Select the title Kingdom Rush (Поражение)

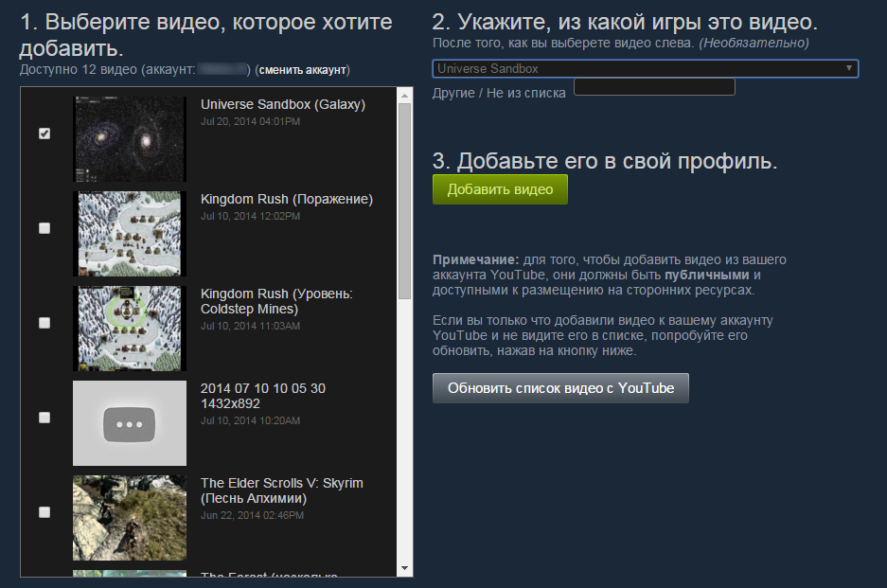(287, 199)
